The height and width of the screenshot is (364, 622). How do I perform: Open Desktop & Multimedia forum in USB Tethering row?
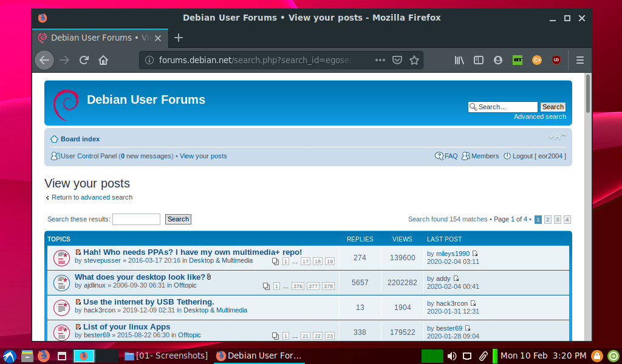point(216,310)
